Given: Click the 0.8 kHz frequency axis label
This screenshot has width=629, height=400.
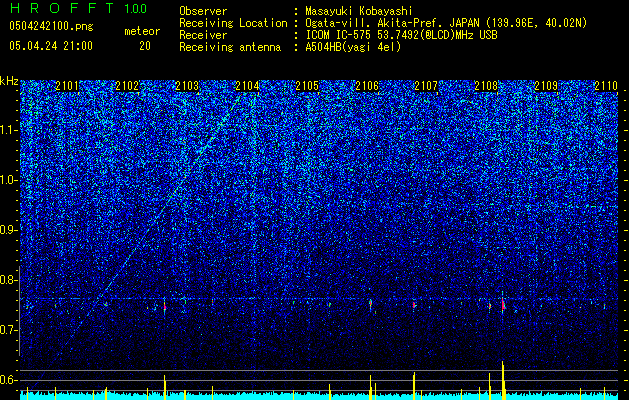Looking at the screenshot, I should (8, 280).
